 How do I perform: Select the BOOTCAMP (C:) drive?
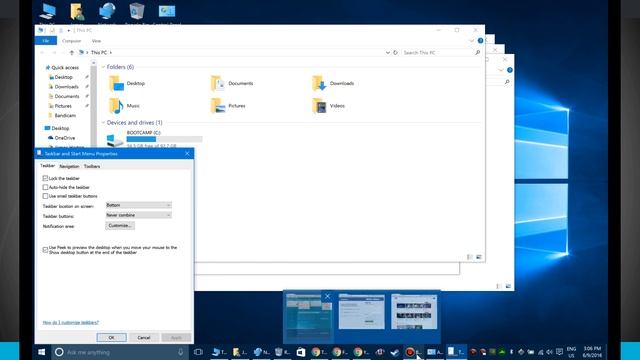154,139
